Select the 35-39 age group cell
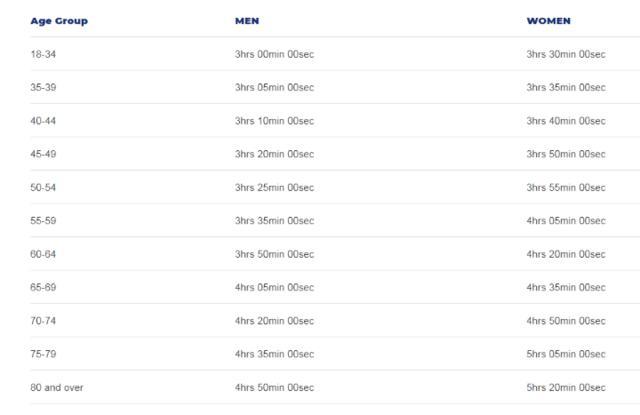 pyautogui.click(x=43, y=87)
